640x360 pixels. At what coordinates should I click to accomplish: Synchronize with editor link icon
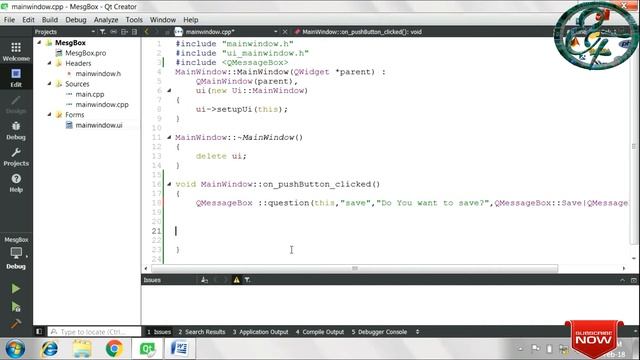tap(113, 31)
